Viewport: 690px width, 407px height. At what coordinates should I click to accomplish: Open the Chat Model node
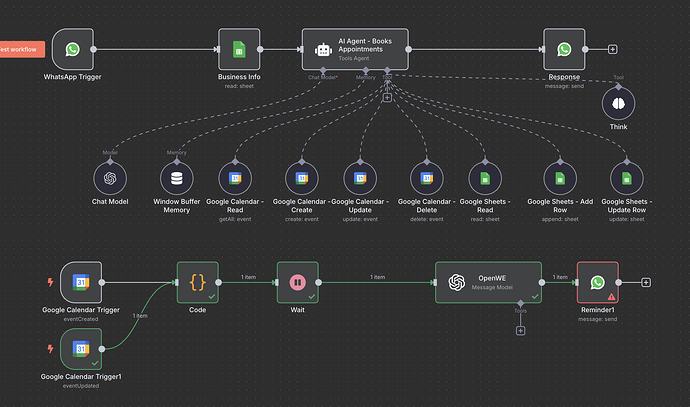click(x=110, y=178)
